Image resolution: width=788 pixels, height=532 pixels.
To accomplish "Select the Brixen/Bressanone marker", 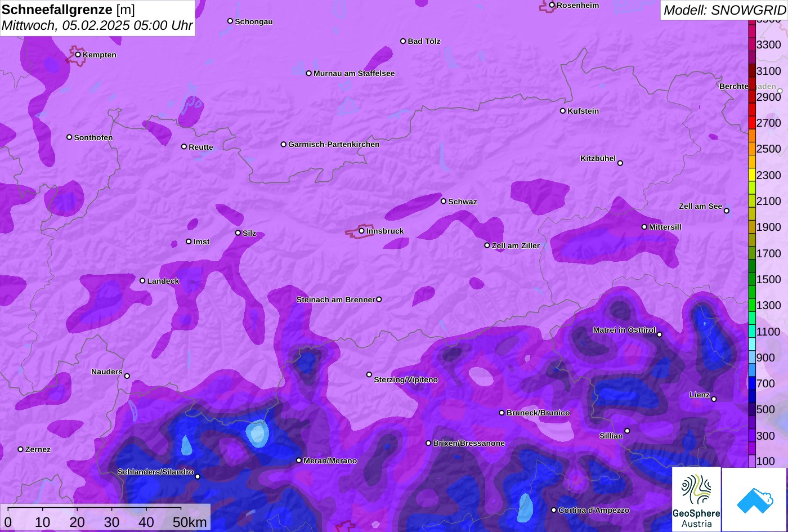I will click(428, 443).
